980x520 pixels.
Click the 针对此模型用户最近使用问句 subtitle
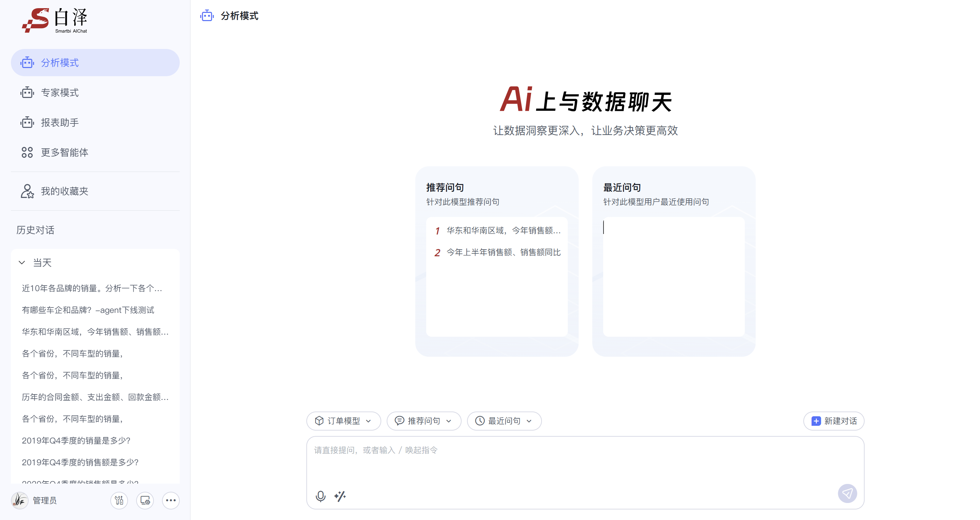click(x=656, y=202)
